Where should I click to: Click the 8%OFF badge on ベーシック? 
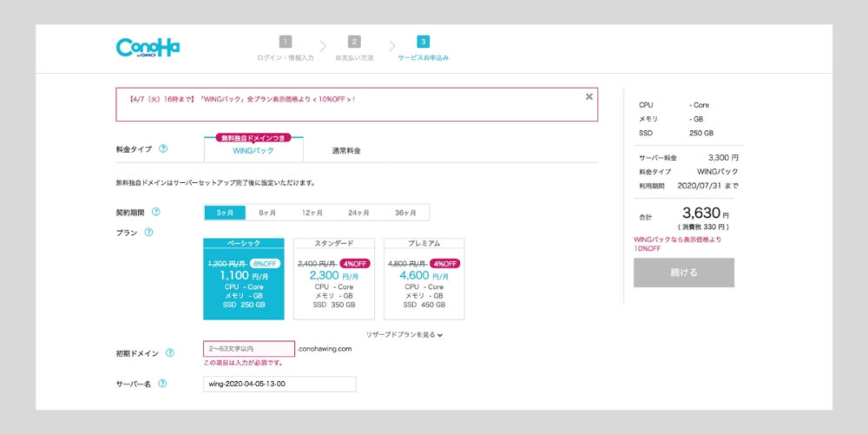(x=265, y=264)
